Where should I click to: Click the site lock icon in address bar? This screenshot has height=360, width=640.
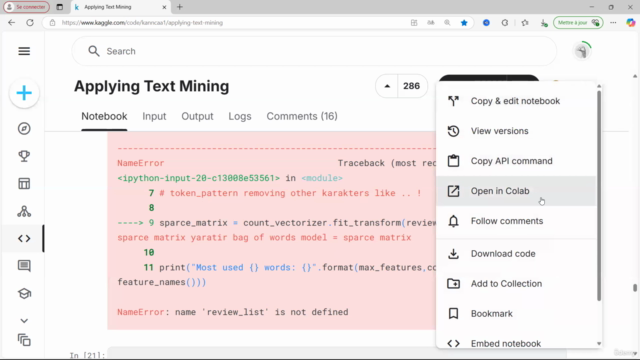pyautogui.click(x=52, y=23)
